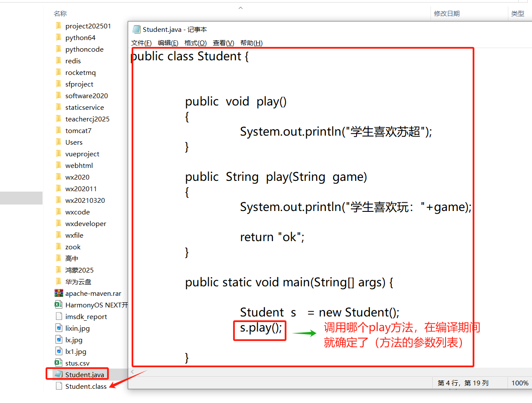Image resolution: width=532 pixels, height=403 pixels.
Task: Click the 'return "ok";' line
Action: [x=272, y=237]
